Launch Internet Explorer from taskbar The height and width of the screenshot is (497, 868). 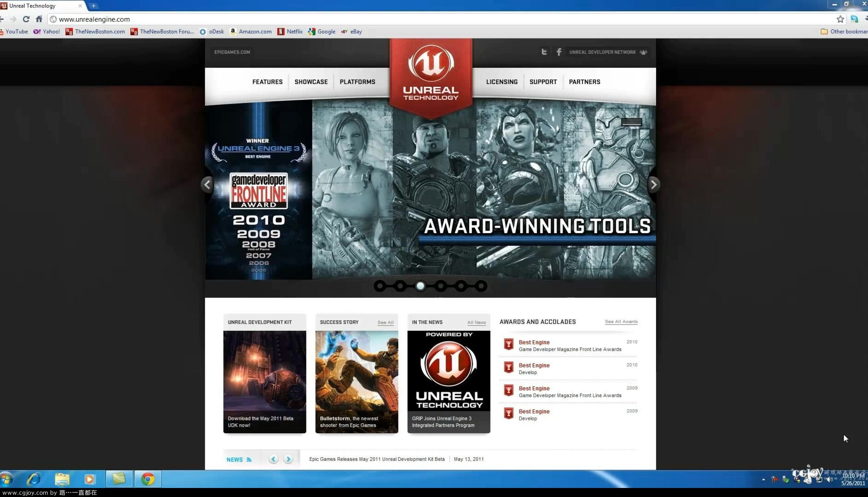[33, 479]
